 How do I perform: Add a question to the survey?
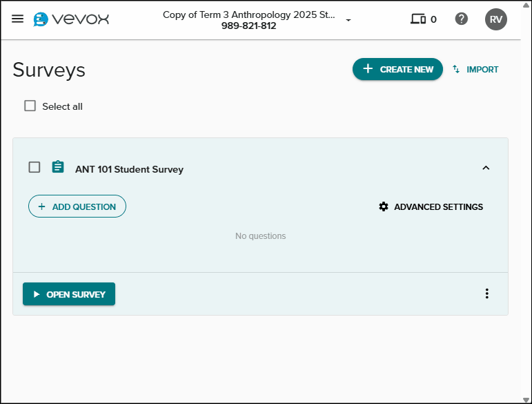(77, 206)
